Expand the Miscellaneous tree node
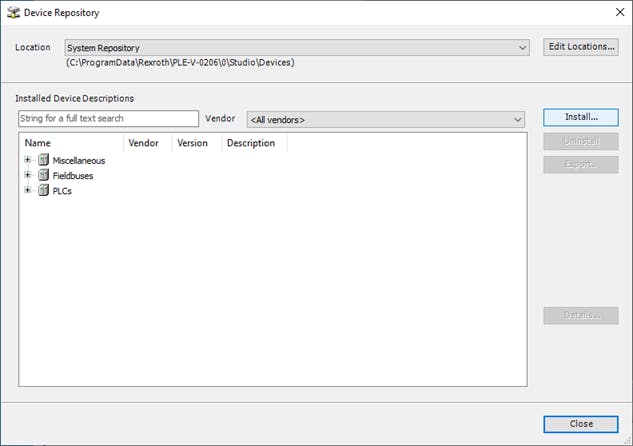The width and height of the screenshot is (633, 446). (28, 160)
